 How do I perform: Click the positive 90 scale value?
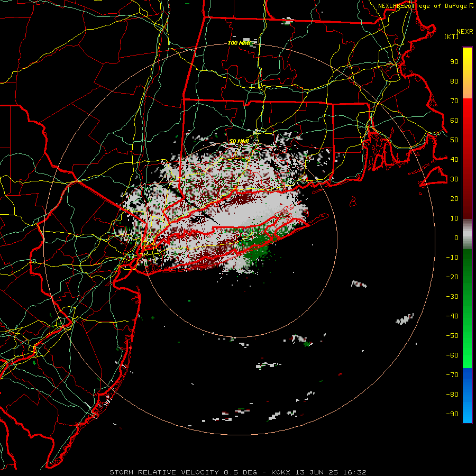454,62
